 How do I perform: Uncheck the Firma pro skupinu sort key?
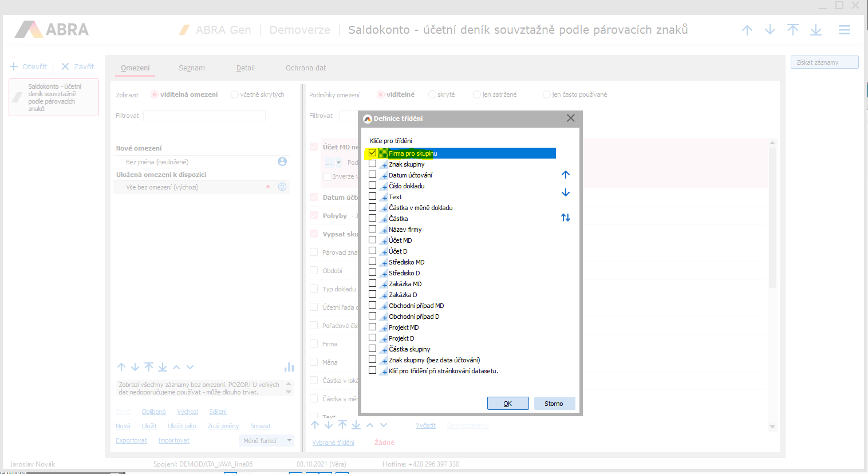click(373, 153)
